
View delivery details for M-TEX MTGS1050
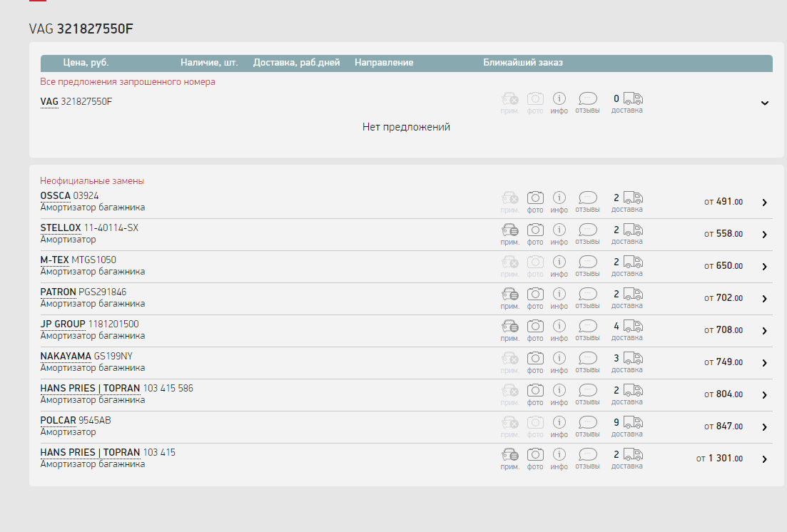point(627,267)
